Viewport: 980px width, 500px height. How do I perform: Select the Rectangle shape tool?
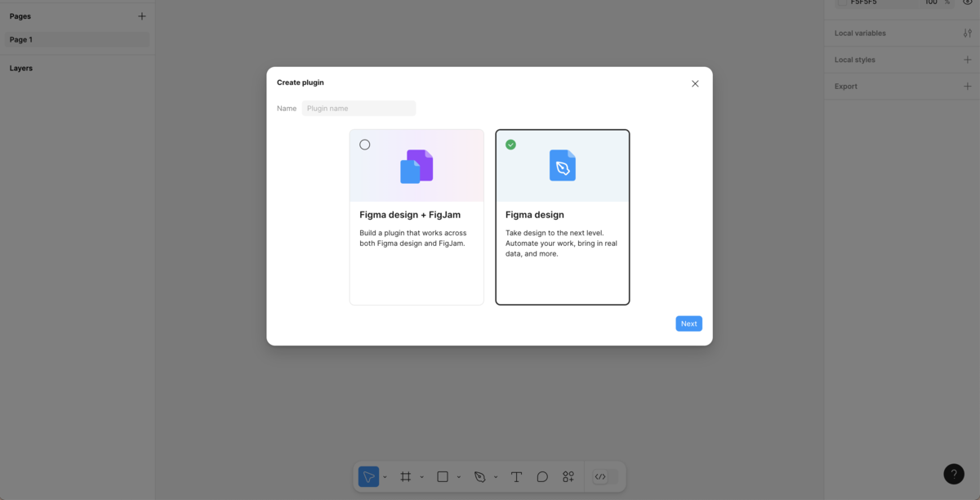click(x=443, y=476)
